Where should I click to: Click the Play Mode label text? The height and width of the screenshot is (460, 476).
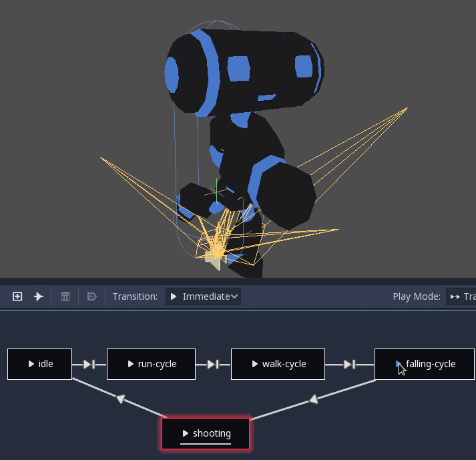417,296
